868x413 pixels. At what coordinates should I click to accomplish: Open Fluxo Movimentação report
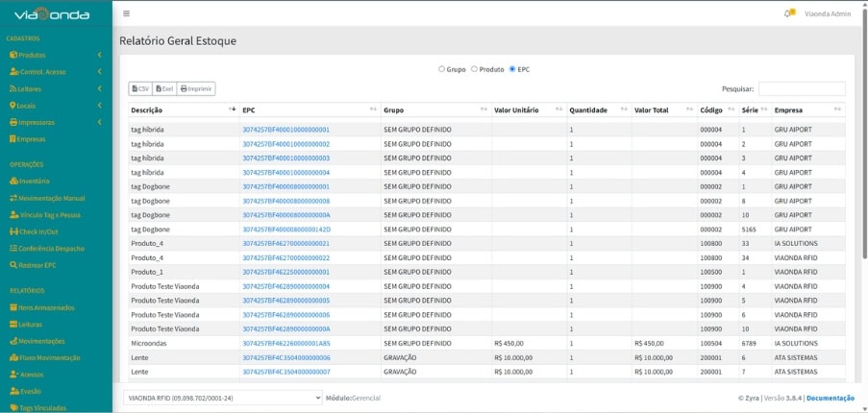pos(48,357)
